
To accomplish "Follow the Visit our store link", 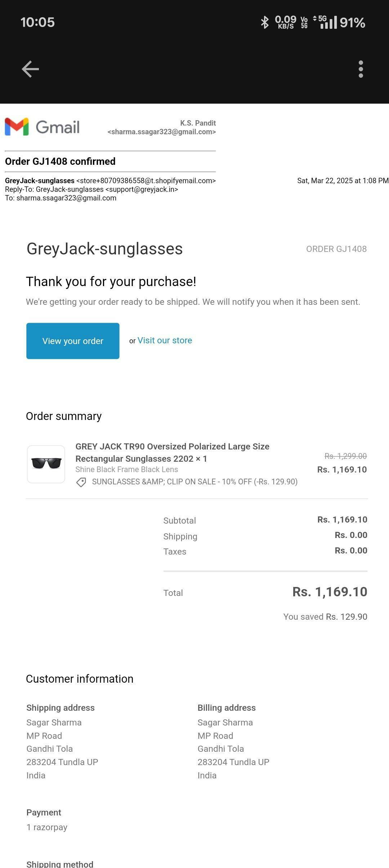I will pos(165,340).
